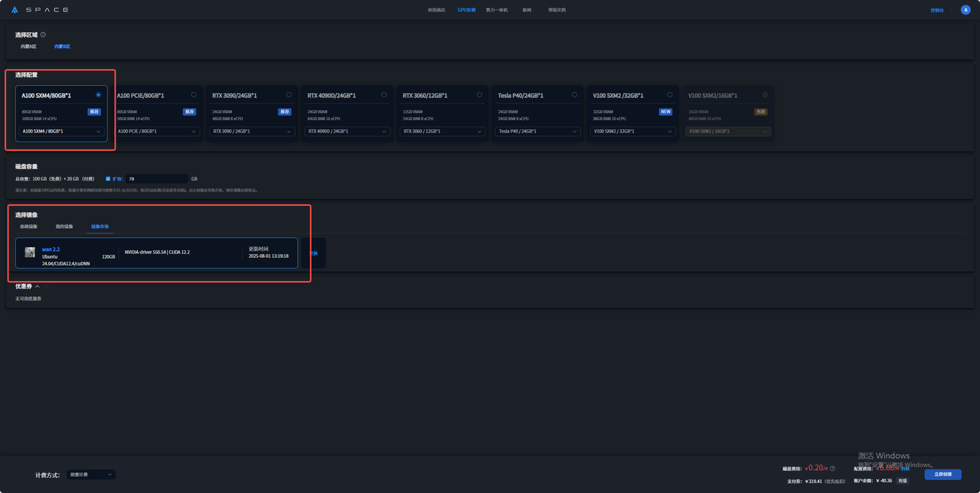Click the 更换 change image button
Image resolution: width=980 pixels, height=493 pixels.
pos(313,253)
